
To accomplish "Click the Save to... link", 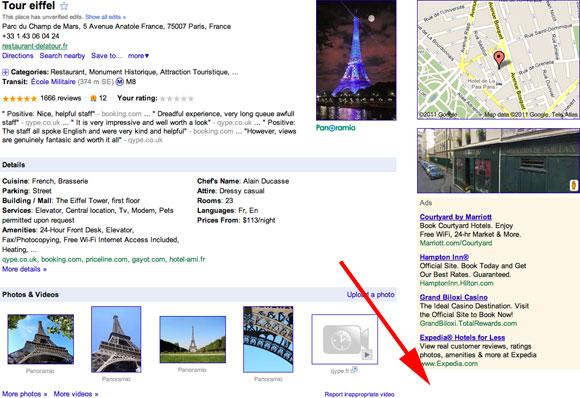I will (x=107, y=56).
